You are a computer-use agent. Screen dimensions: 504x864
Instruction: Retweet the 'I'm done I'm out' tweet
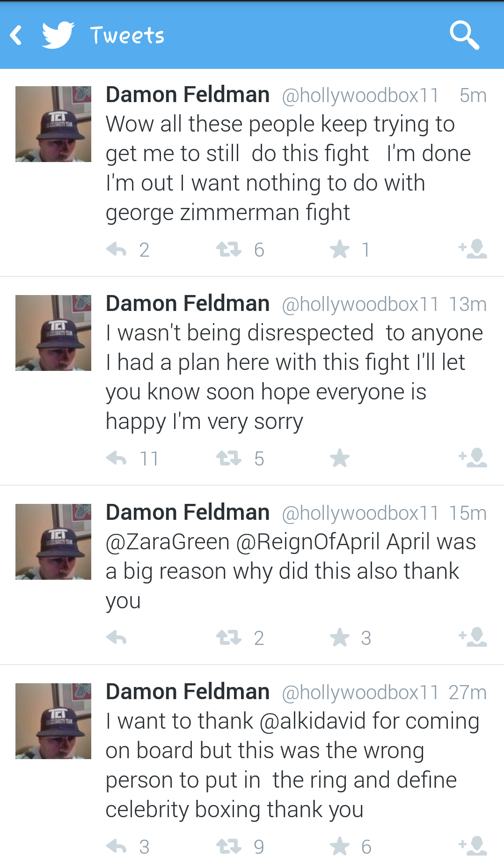(x=228, y=250)
